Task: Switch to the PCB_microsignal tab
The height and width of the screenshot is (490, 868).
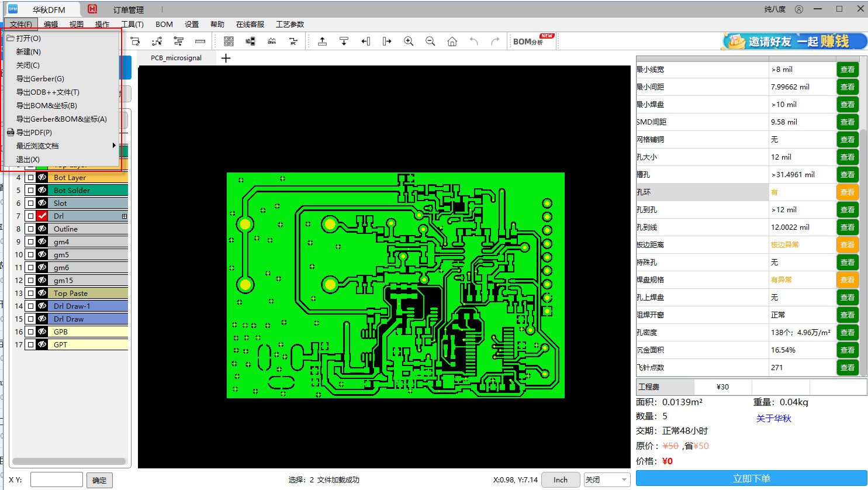Action: pos(176,58)
